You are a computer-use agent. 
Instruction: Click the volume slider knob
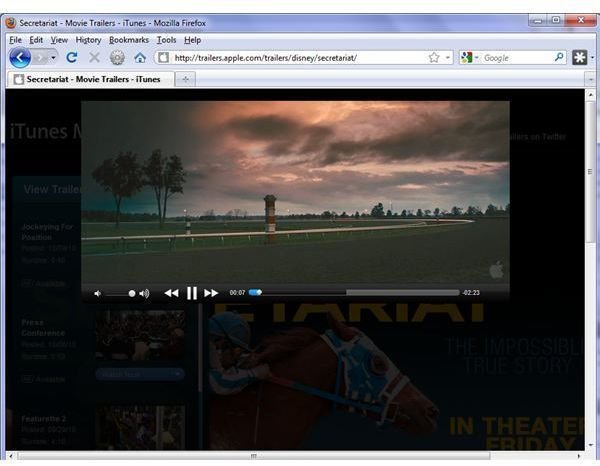coord(132,293)
